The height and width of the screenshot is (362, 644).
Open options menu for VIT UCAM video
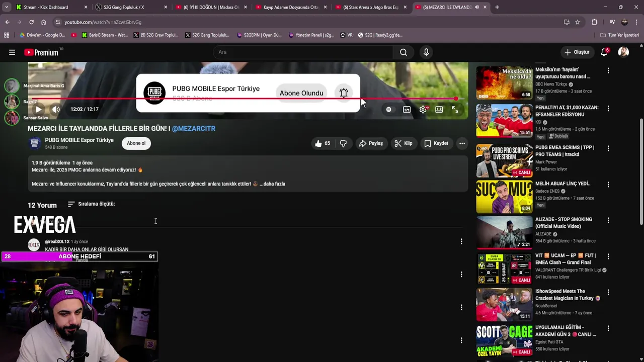[608, 256]
